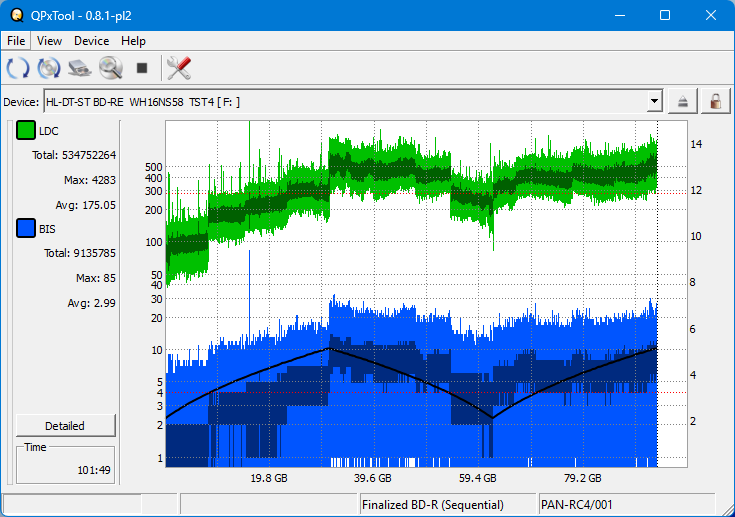The width and height of the screenshot is (735, 517).
Task: Click the 59.4 GB axis label
Action: pos(477,478)
